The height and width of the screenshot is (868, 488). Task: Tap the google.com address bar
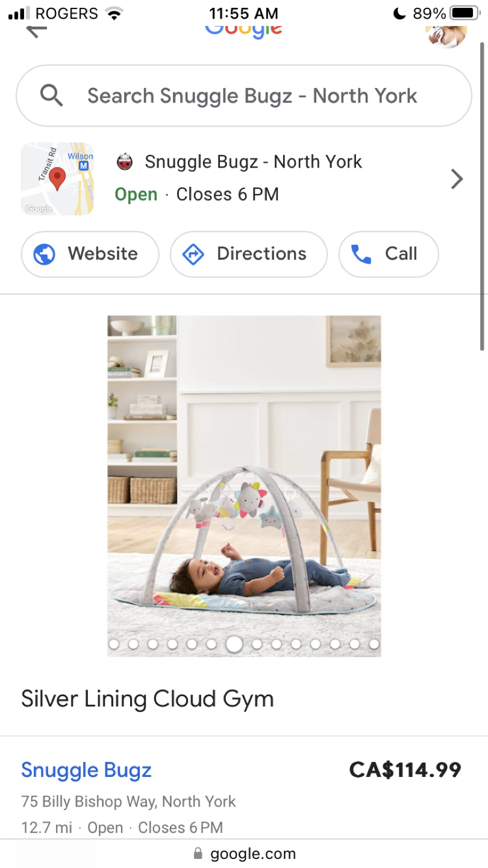pyautogui.click(x=244, y=854)
